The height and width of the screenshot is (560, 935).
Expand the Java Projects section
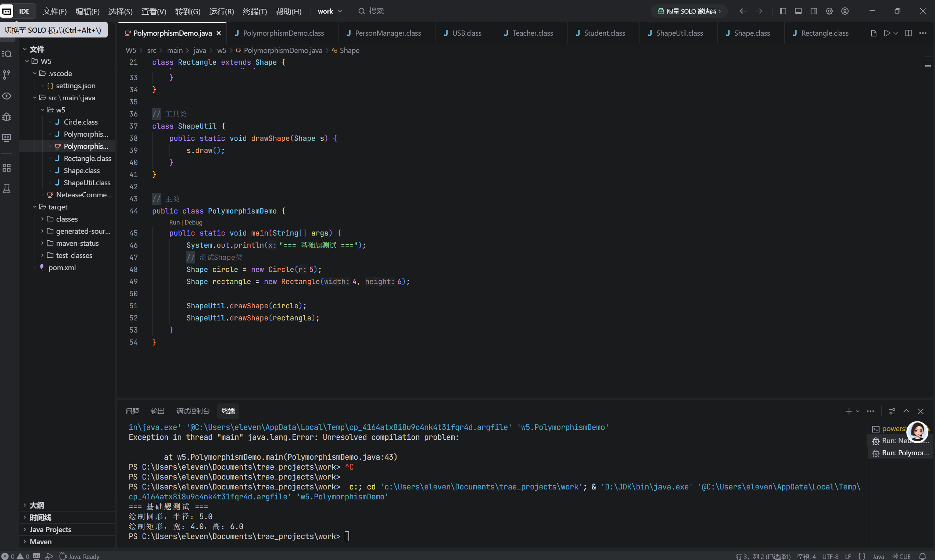point(50,530)
